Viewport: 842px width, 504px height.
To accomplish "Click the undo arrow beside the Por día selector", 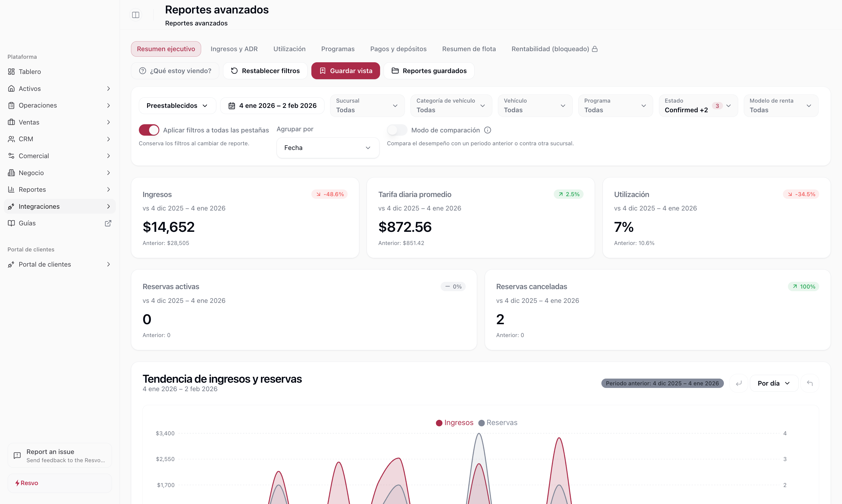I will [x=810, y=383].
